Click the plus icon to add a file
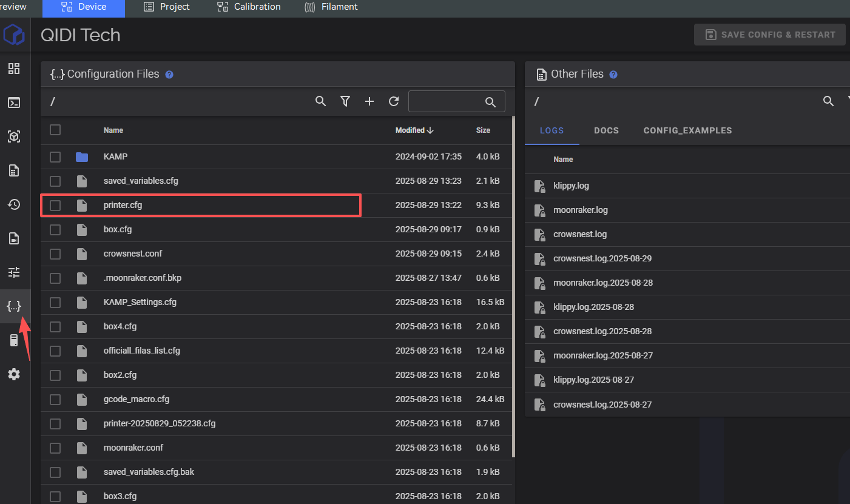This screenshot has width=850, height=504. (369, 101)
